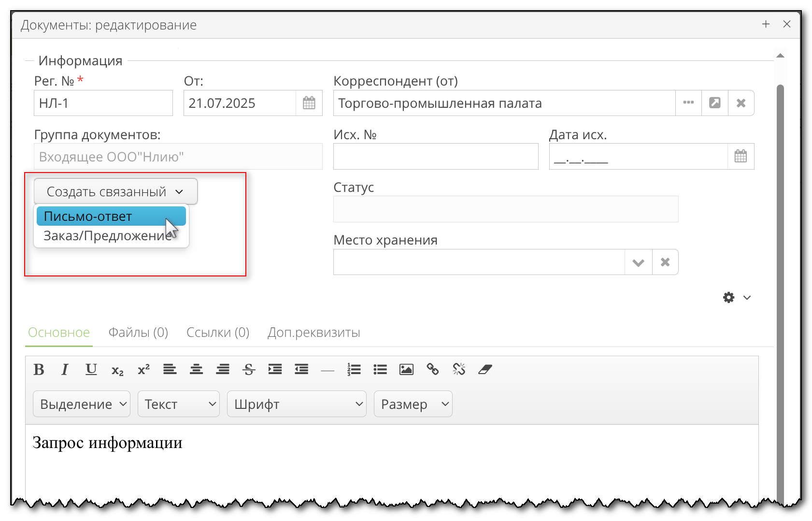812x521 pixels.
Task: Open the correspondent lookup via the ellipsis icon
Action: pos(688,102)
